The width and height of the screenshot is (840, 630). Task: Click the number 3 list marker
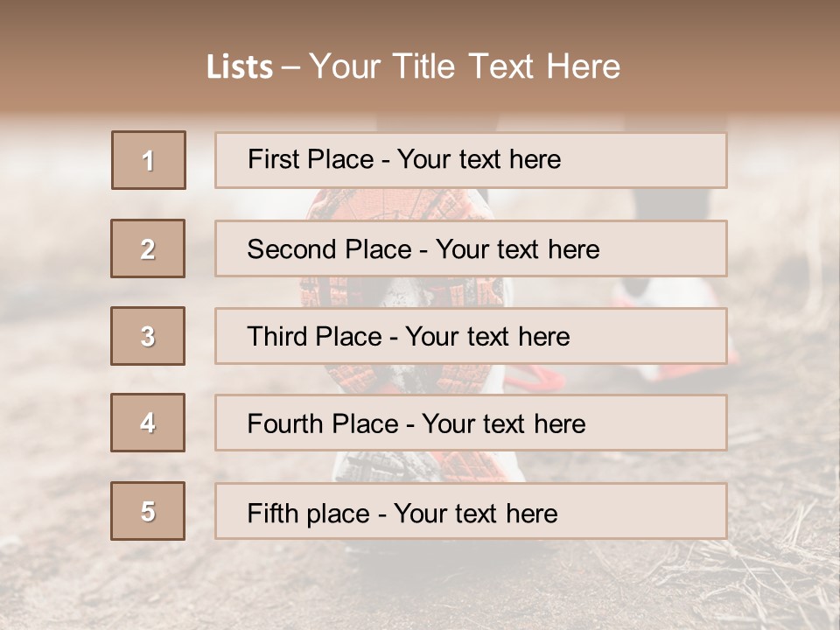click(148, 336)
